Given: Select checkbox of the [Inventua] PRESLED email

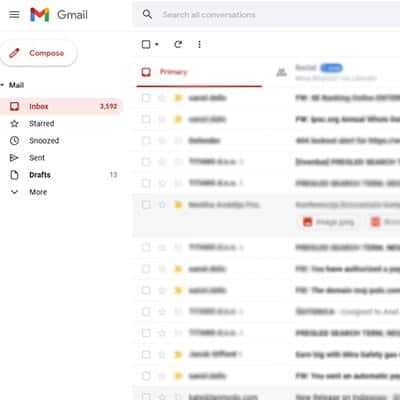Looking at the screenshot, I should (146, 162).
